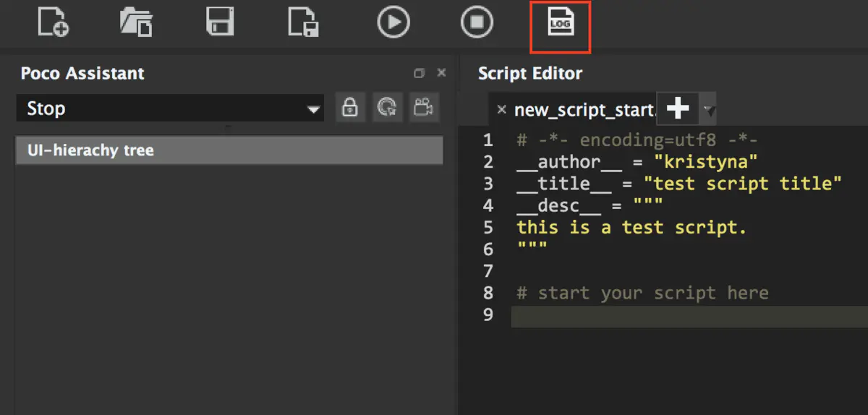Click the "# start your script here" comment
This screenshot has width=868, height=415.
(x=642, y=293)
